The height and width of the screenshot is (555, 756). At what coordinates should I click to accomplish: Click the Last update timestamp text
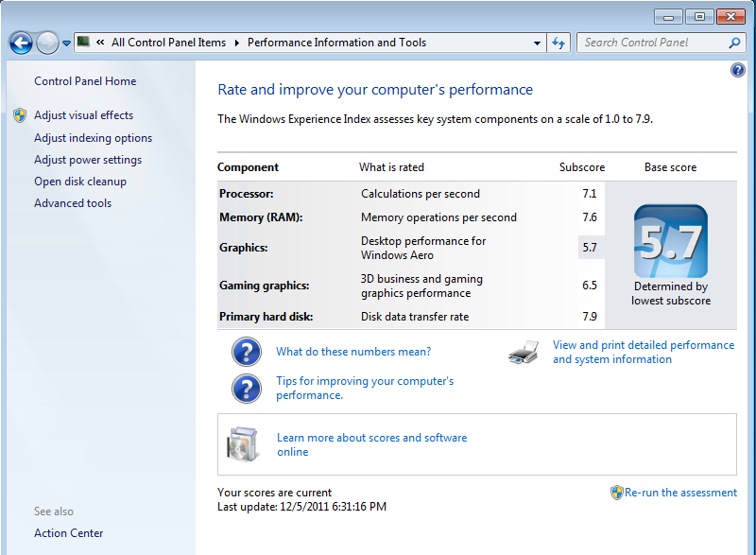301,507
